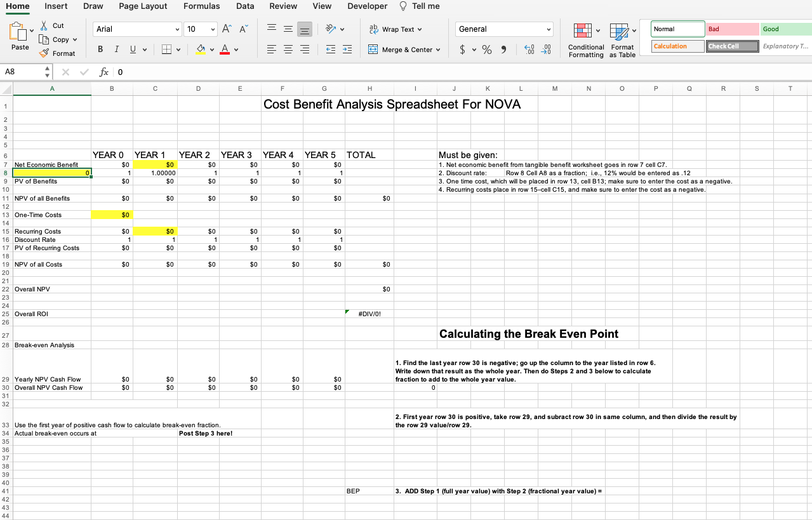Image resolution: width=812 pixels, height=520 pixels.
Task: Click the formula bar value field
Action: click(462, 72)
